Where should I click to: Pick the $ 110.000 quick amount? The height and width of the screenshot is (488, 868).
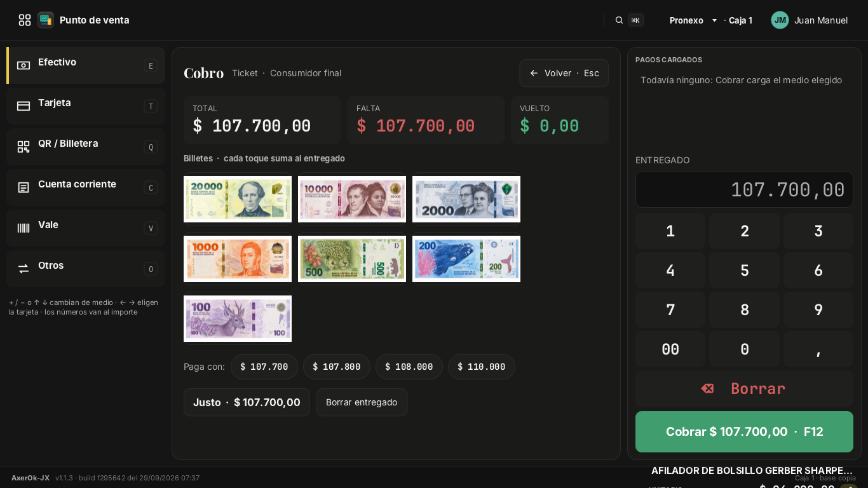482,367
